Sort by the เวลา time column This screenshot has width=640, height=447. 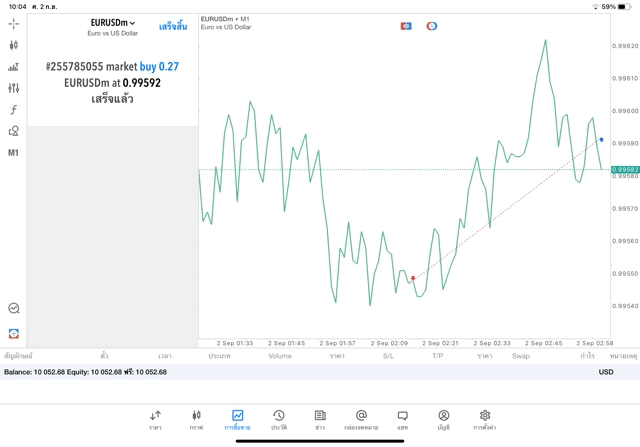click(165, 356)
